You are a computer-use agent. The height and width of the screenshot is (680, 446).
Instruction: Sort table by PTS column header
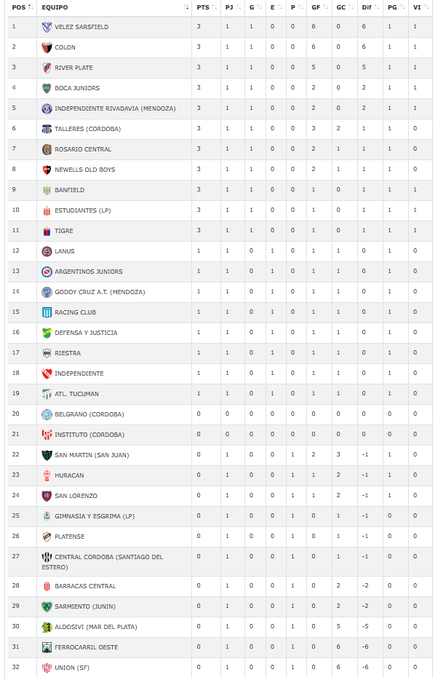click(x=206, y=7)
